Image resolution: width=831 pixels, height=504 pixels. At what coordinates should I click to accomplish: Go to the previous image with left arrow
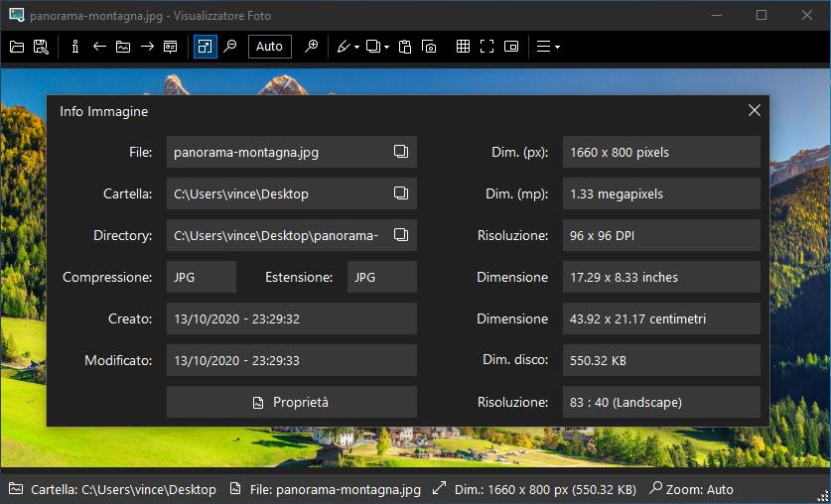pos(99,47)
